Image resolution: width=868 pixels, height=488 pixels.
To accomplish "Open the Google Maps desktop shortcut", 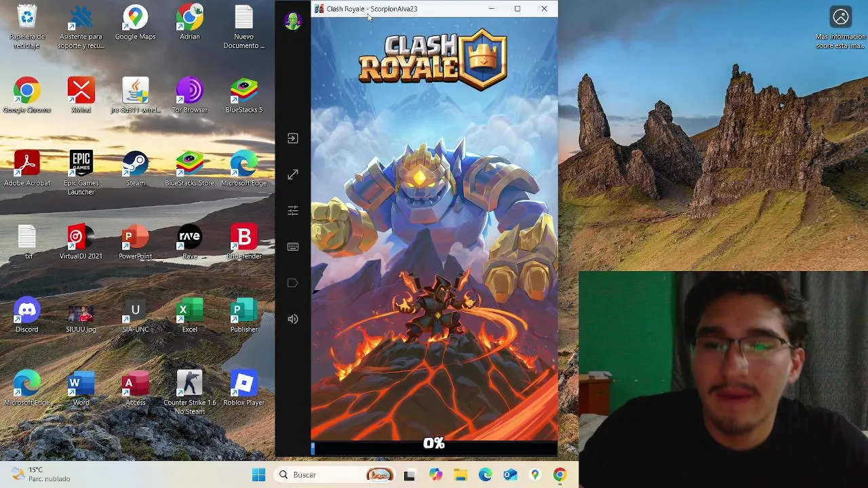I will click(135, 23).
